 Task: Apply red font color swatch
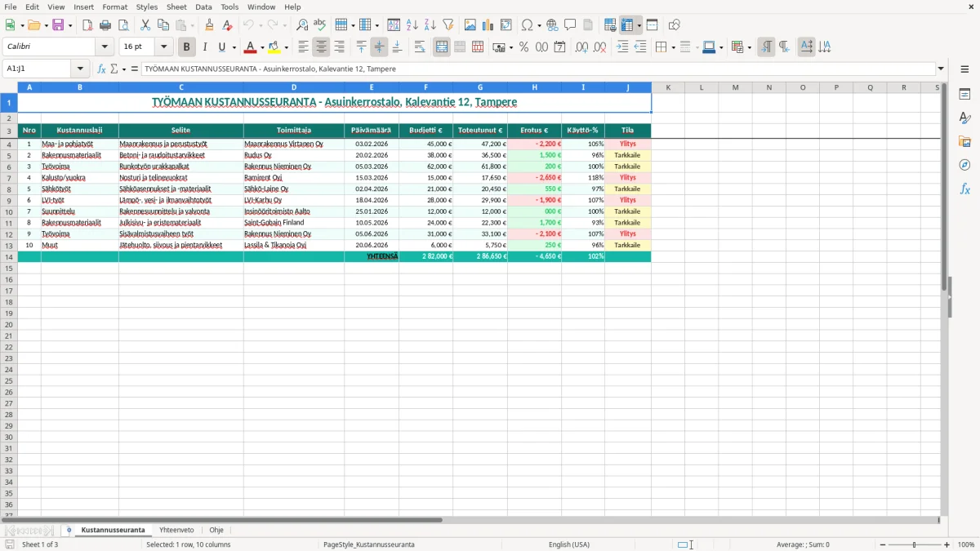coord(251,48)
